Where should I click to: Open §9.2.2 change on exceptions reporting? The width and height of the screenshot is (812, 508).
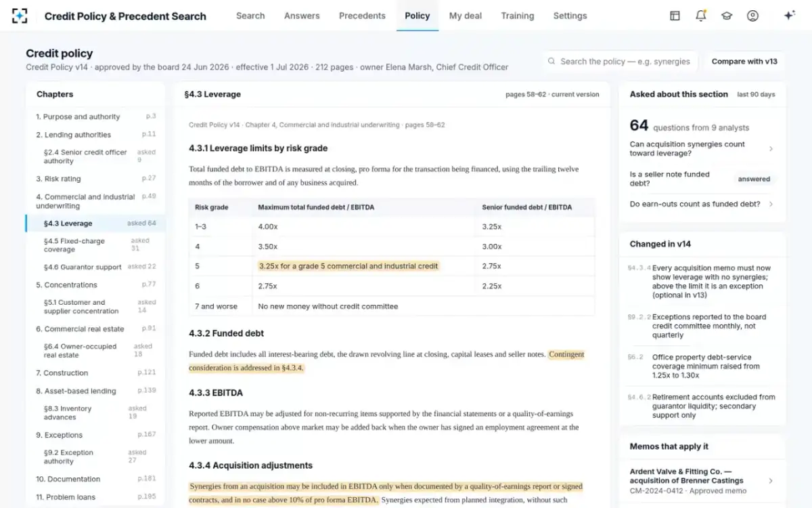pos(702,326)
